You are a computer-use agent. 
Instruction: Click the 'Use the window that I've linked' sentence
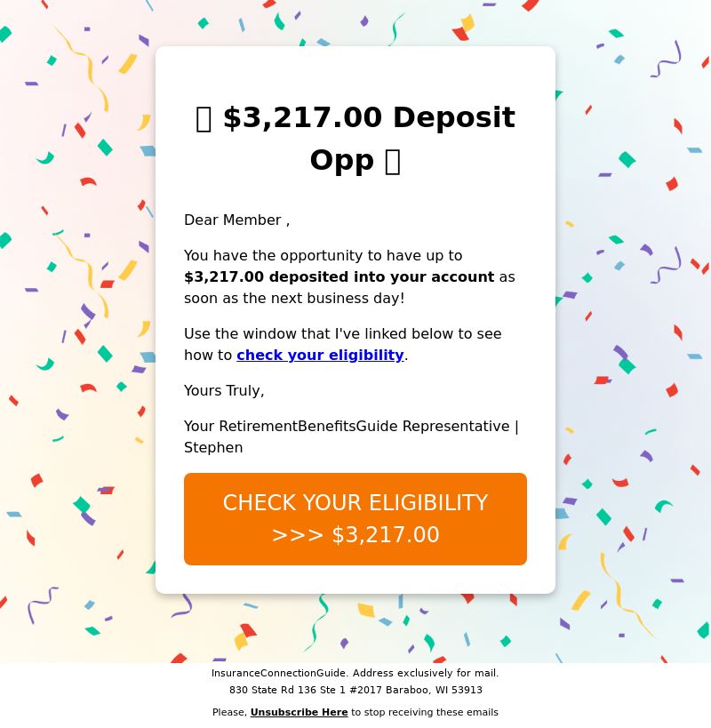342,334
